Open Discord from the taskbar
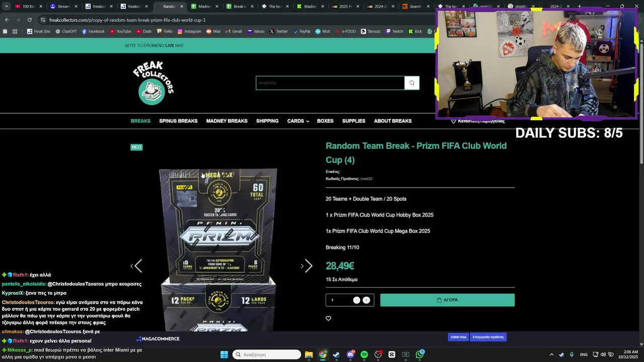This screenshot has width=644, height=362. pyautogui.click(x=350, y=354)
